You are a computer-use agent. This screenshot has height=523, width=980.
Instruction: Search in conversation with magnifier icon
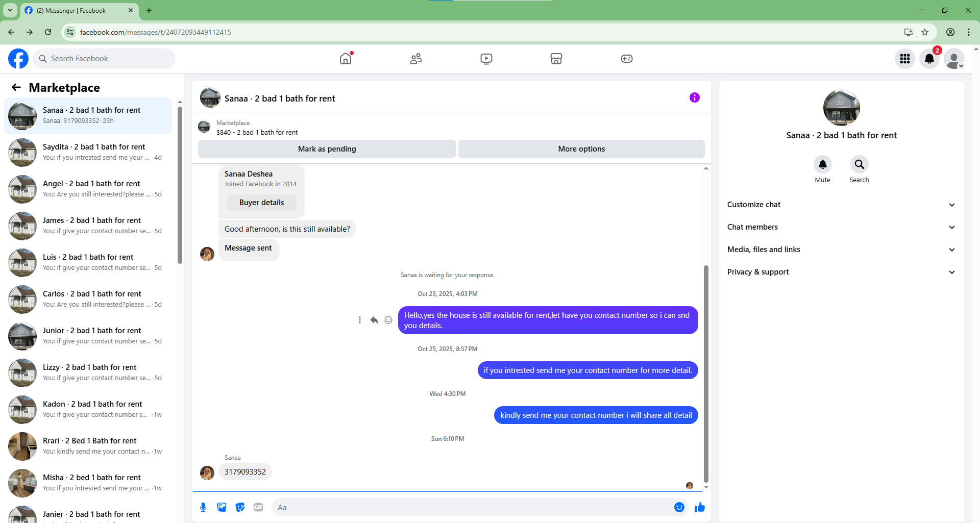pos(860,164)
